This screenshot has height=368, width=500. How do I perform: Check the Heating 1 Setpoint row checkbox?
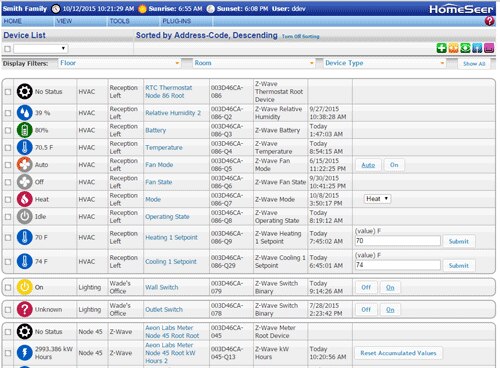point(8,238)
